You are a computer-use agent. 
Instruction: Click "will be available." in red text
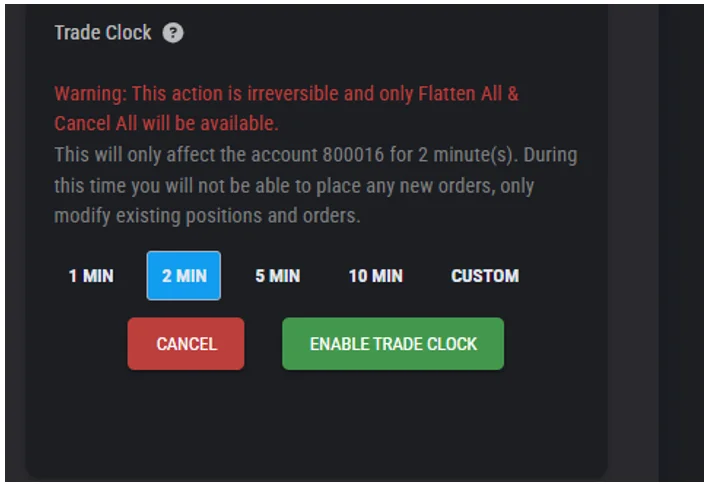point(205,124)
